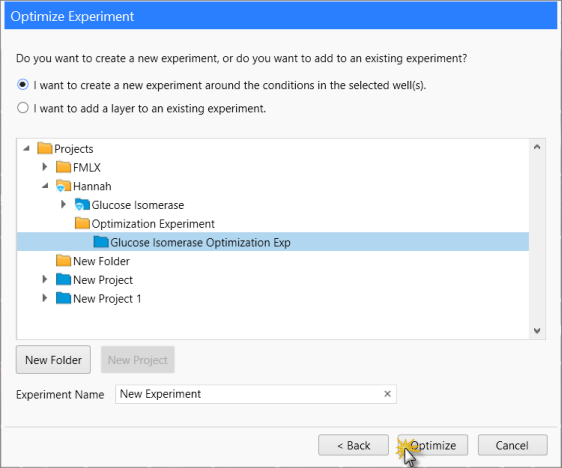562x468 pixels.
Task: Select New Project 1 in the tree
Action: pyautogui.click(x=107, y=299)
